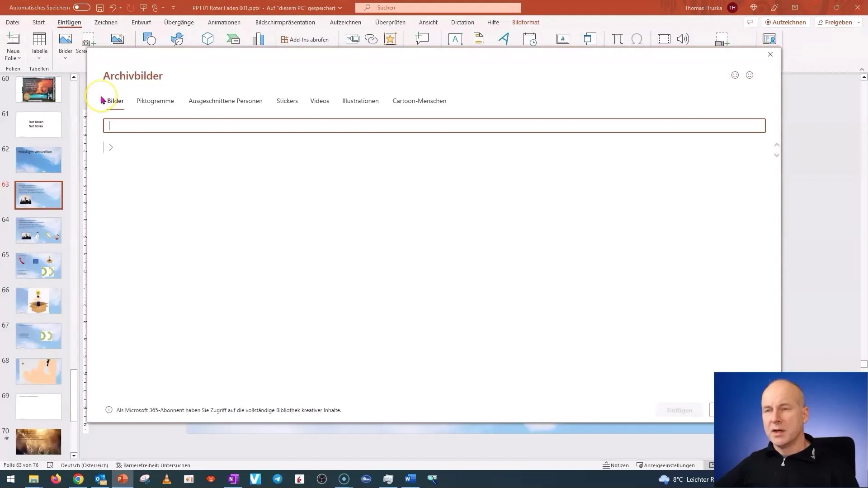
Task: Switch to the Animationen ribbon tab
Action: [x=224, y=22]
